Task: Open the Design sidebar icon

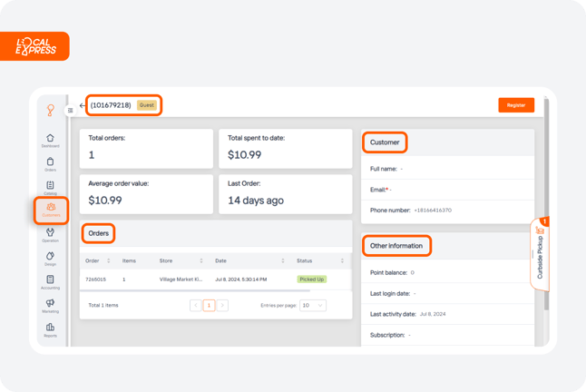Action: [50, 259]
